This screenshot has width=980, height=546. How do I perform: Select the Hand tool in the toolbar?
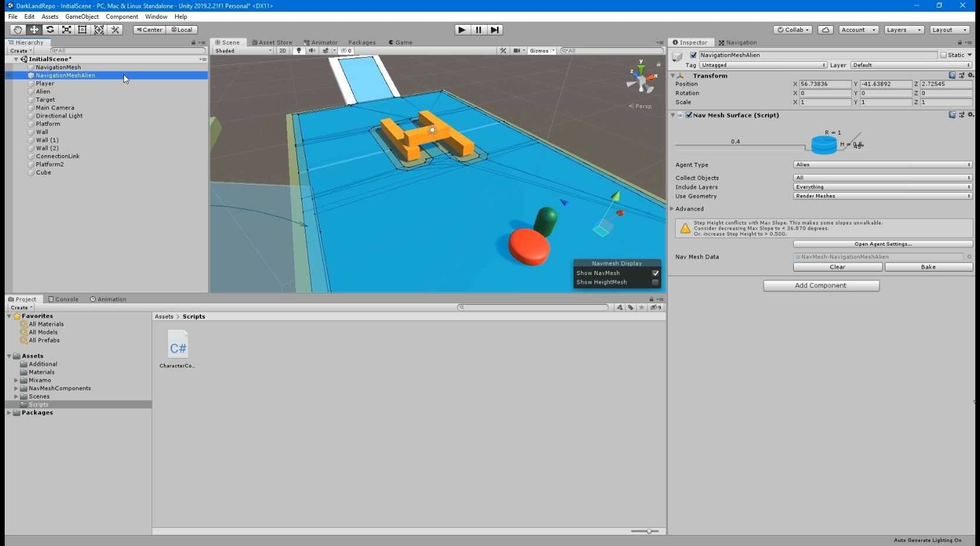18,29
